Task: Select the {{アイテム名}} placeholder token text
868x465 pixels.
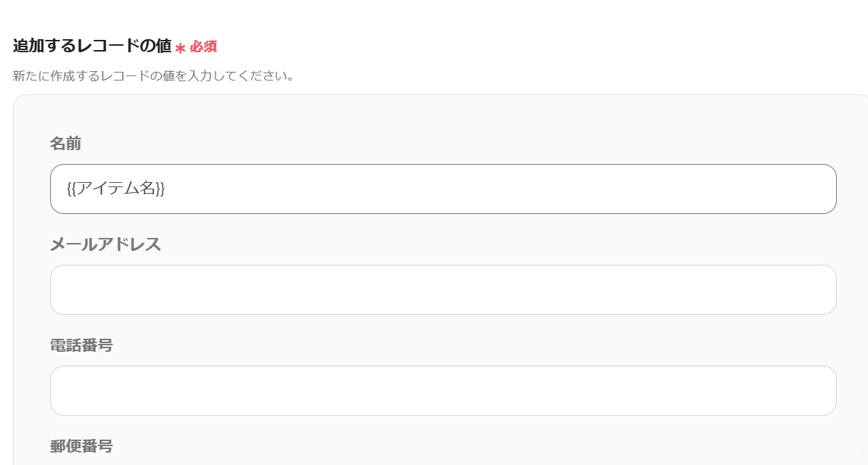Action: coord(116,189)
